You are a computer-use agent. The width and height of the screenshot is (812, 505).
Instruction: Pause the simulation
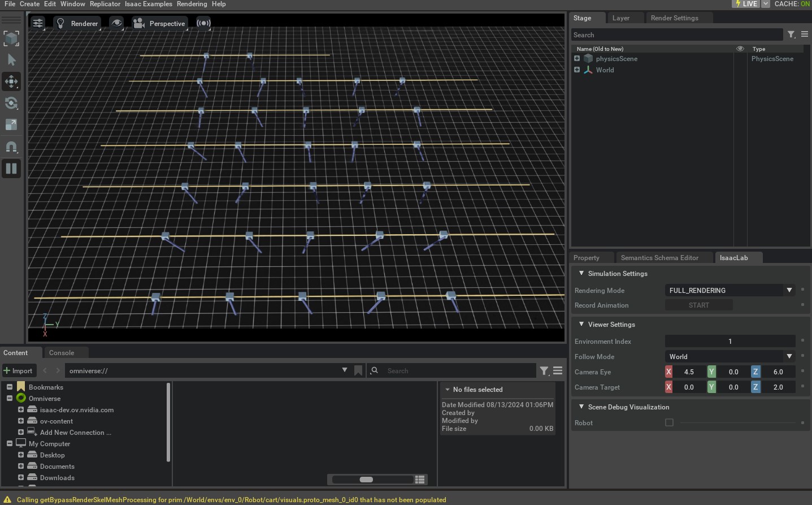[x=11, y=168]
